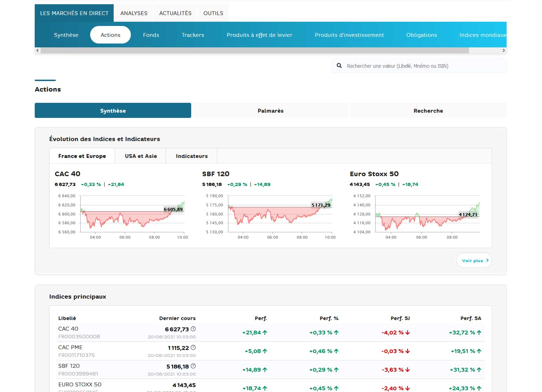Select the Indicateurs tab
The image size is (542, 392).
[x=192, y=156]
